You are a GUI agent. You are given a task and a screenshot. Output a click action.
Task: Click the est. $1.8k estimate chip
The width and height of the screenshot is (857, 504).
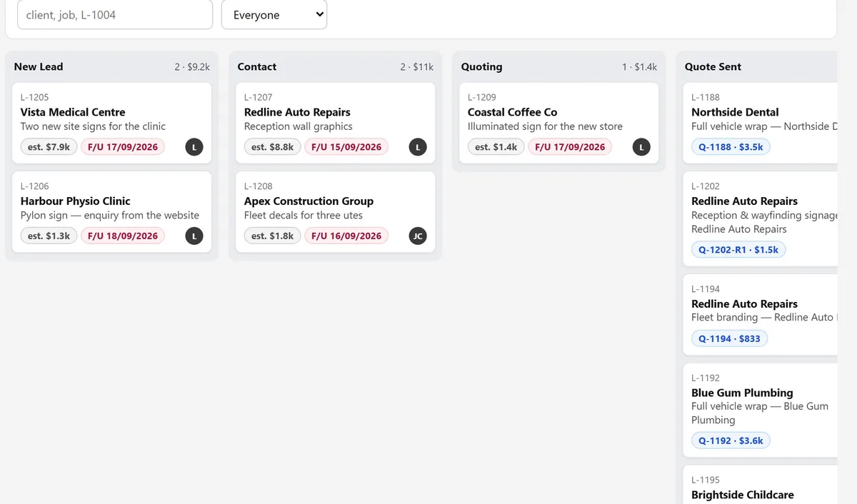pyautogui.click(x=272, y=236)
